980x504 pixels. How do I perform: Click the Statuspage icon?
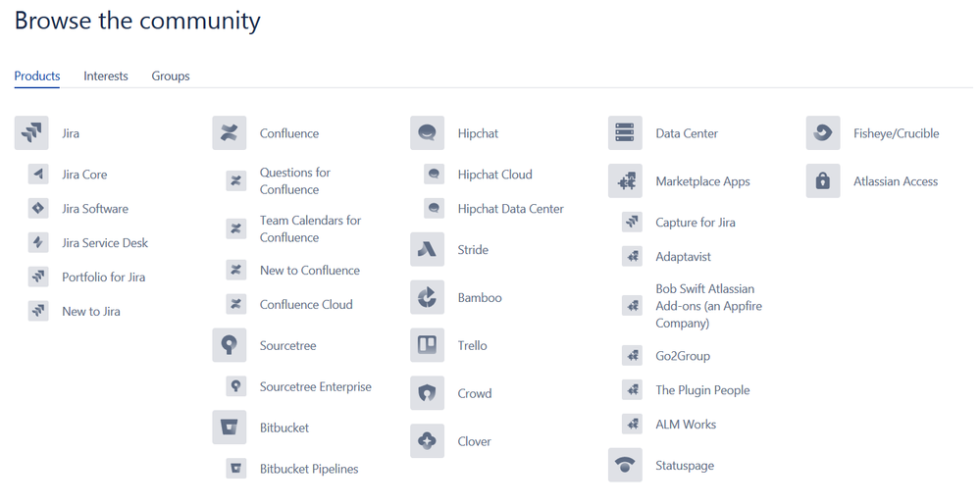[x=625, y=466]
